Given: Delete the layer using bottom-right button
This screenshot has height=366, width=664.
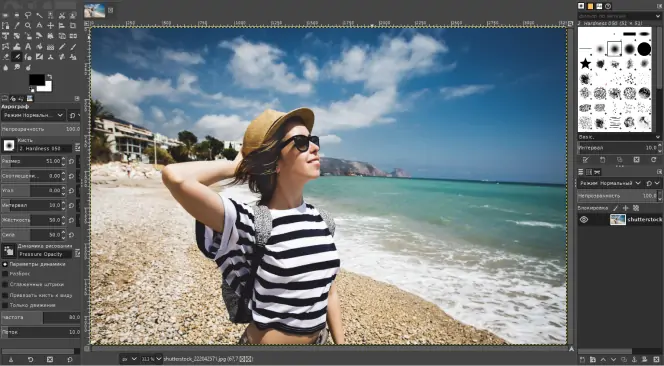Looking at the screenshot, I should [x=655, y=359].
